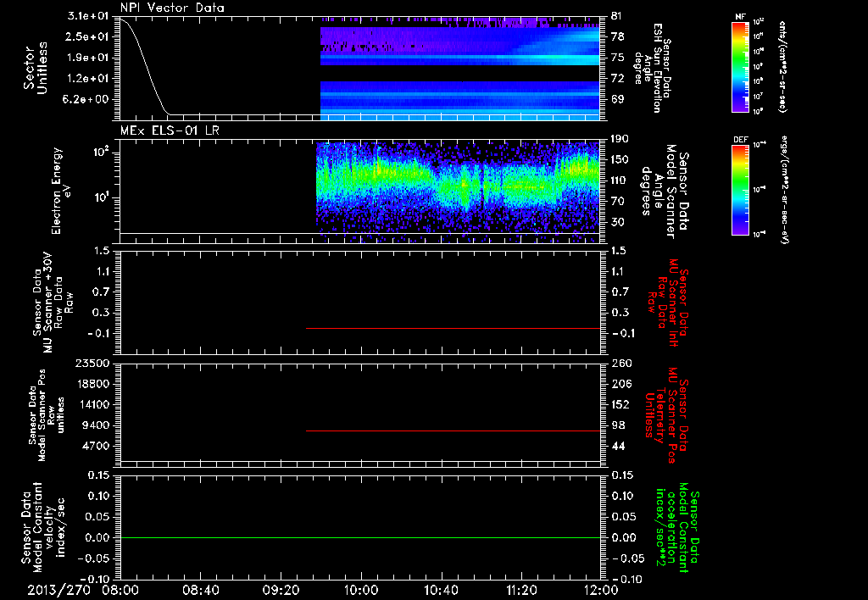
Task: Click the NPI sector spectrogram data
Action: (x=460, y=69)
